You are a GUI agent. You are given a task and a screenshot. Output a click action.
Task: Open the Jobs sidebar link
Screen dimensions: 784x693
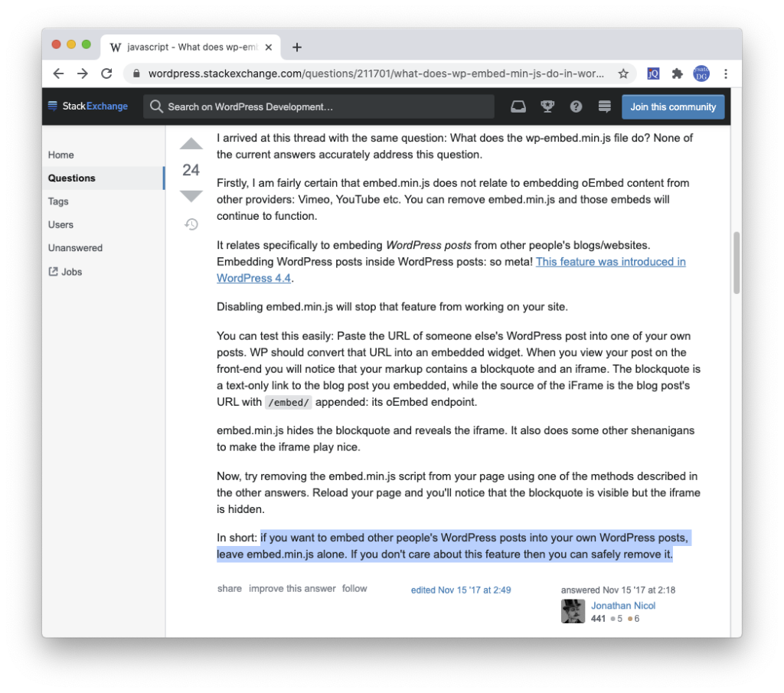(x=71, y=272)
